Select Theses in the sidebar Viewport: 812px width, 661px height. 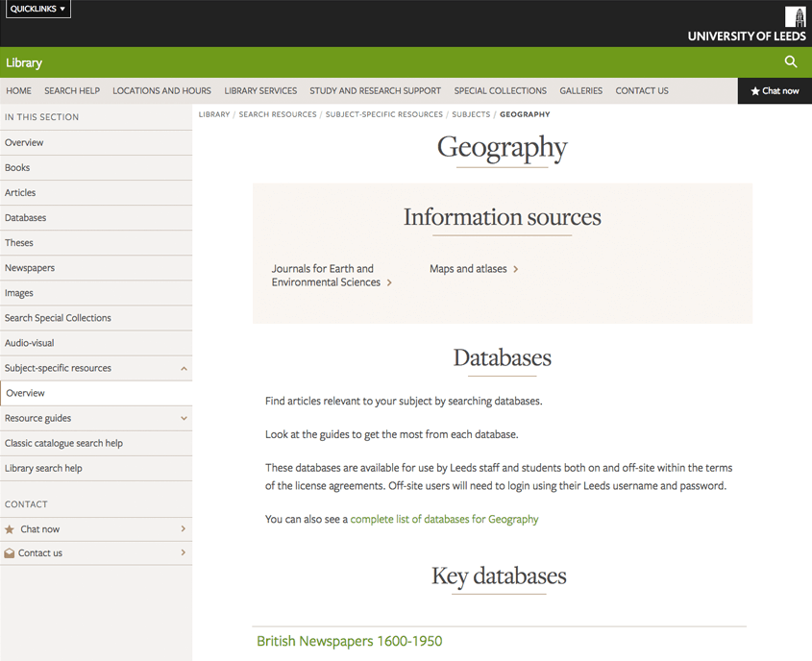96,243
